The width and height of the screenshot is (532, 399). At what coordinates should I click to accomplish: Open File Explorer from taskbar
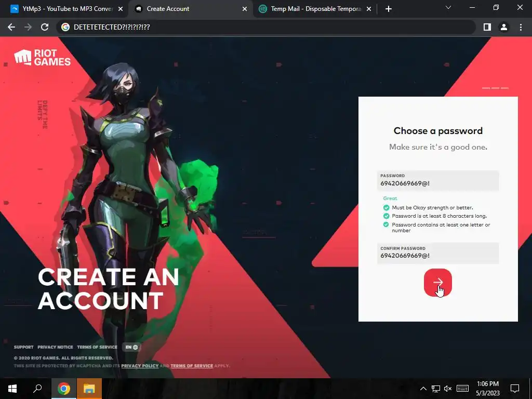tap(89, 389)
